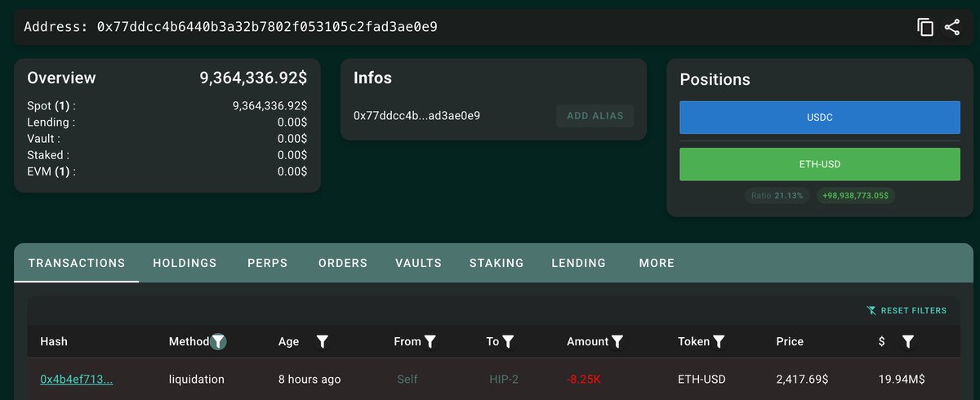Click the share icon beside the address
The image size is (980, 400).
pyautogui.click(x=952, y=27)
